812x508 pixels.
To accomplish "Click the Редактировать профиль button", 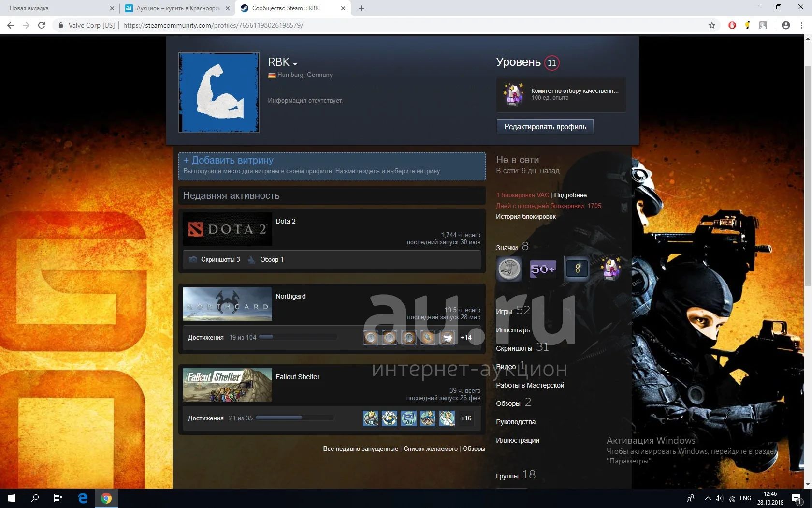I will tap(545, 127).
